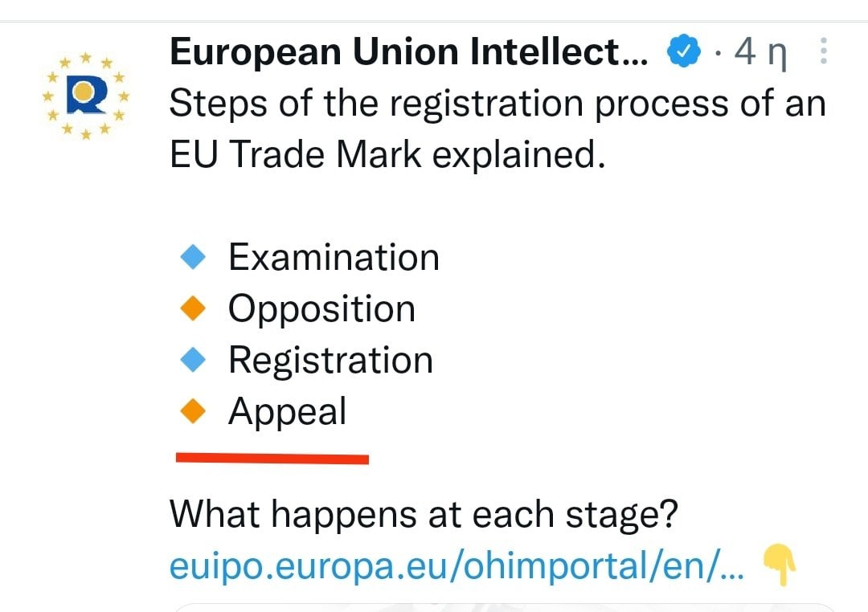The width and height of the screenshot is (868, 612).
Task: Click the red divider line under Appeal
Action: pos(272,458)
